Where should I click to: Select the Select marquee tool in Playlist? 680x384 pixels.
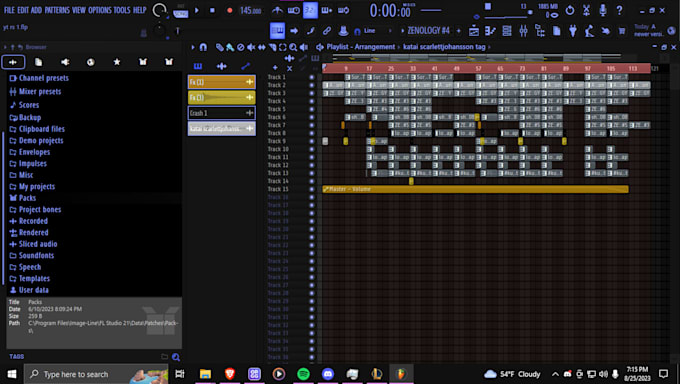click(283, 47)
